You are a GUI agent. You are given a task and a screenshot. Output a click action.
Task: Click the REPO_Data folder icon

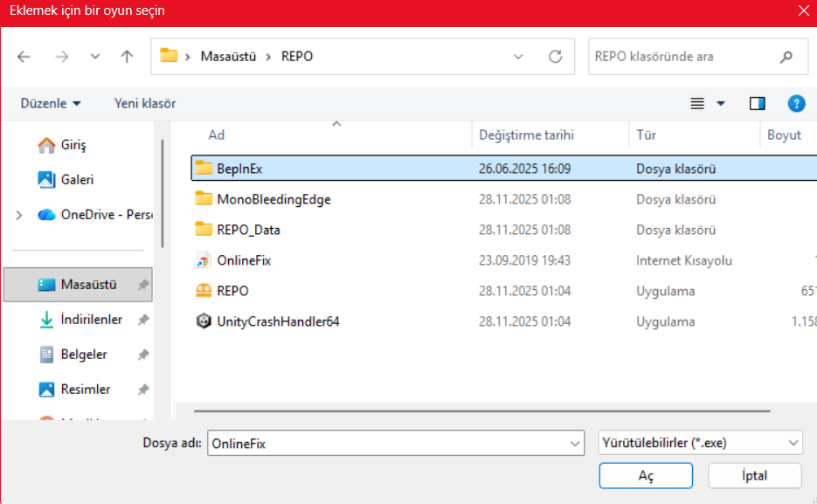[204, 229]
